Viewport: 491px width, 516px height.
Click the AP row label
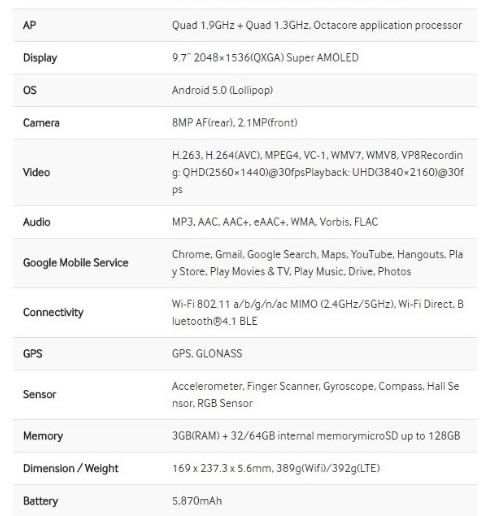pos(29,25)
